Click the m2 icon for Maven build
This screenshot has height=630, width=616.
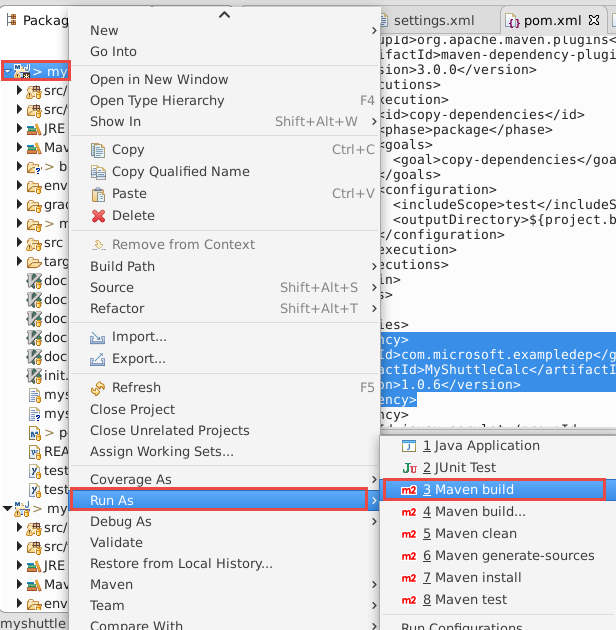click(409, 490)
